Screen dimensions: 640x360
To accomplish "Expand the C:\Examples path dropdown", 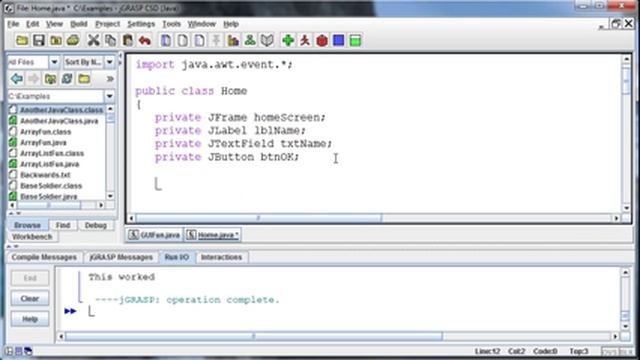I will [109, 96].
